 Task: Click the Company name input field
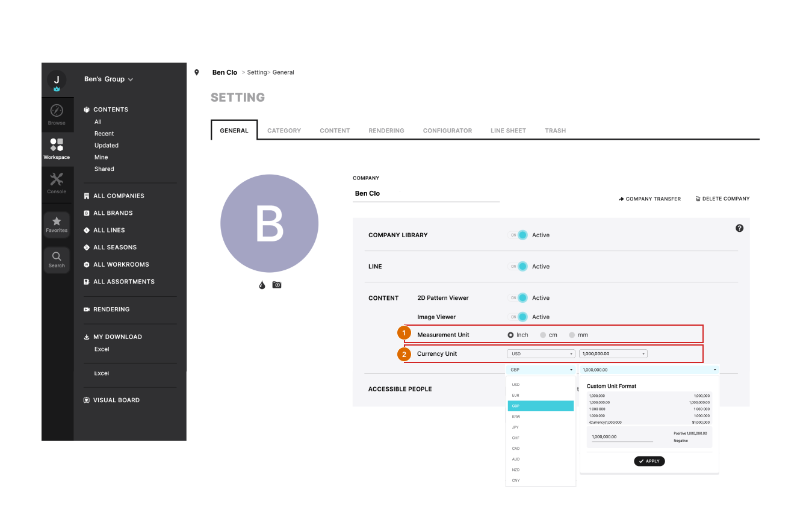point(426,194)
